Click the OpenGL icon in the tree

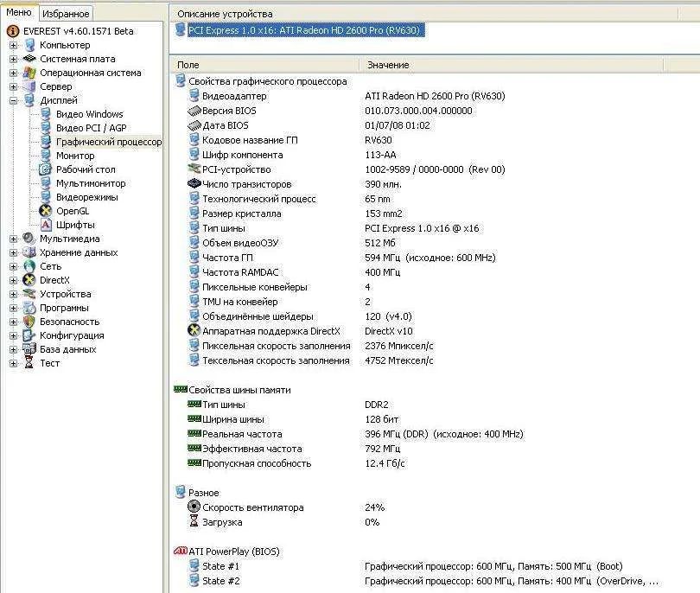(46, 211)
